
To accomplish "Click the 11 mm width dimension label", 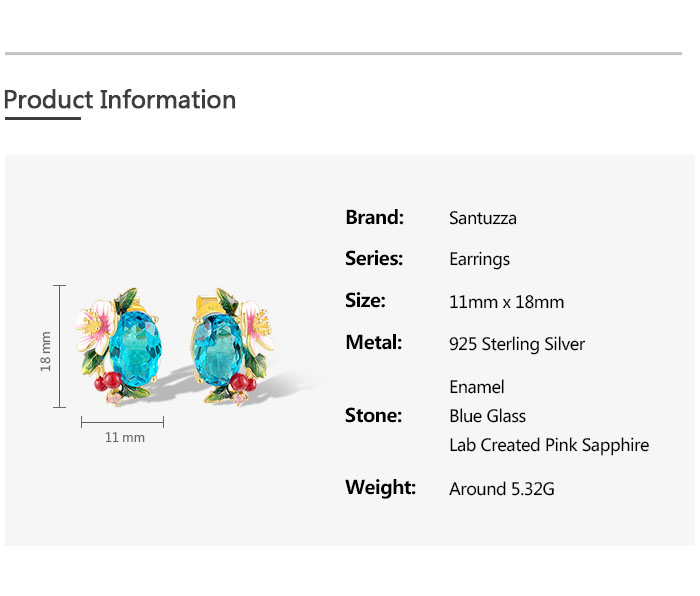I will tap(125, 438).
